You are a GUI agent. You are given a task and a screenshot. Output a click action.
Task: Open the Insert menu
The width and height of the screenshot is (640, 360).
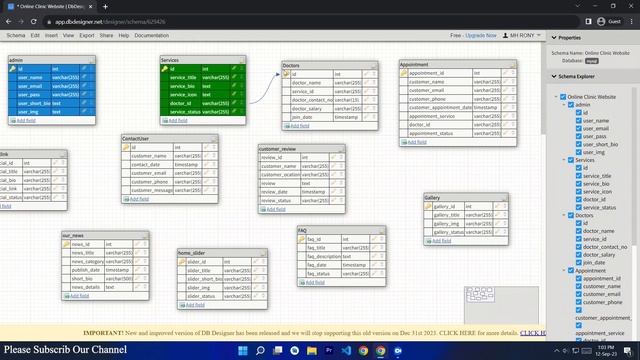[51, 36]
